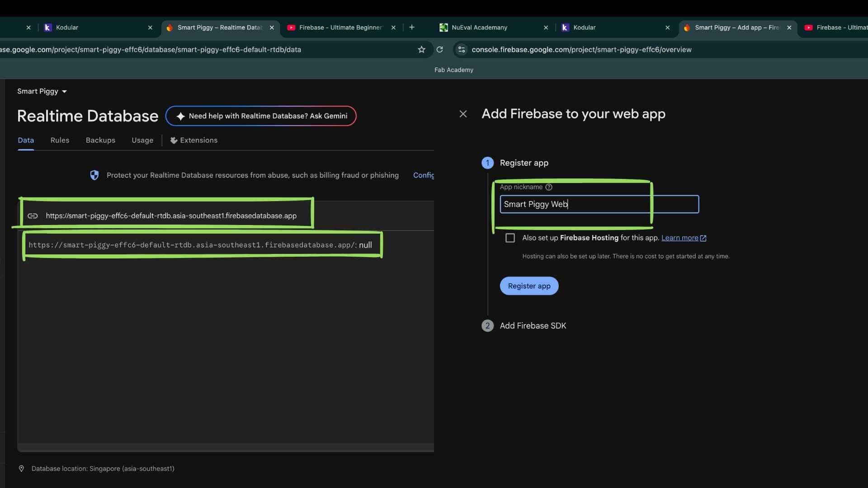Open site info icon in right address bar
Image resolution: width=868 pixels, height=488 pixels.
(462, 50)
